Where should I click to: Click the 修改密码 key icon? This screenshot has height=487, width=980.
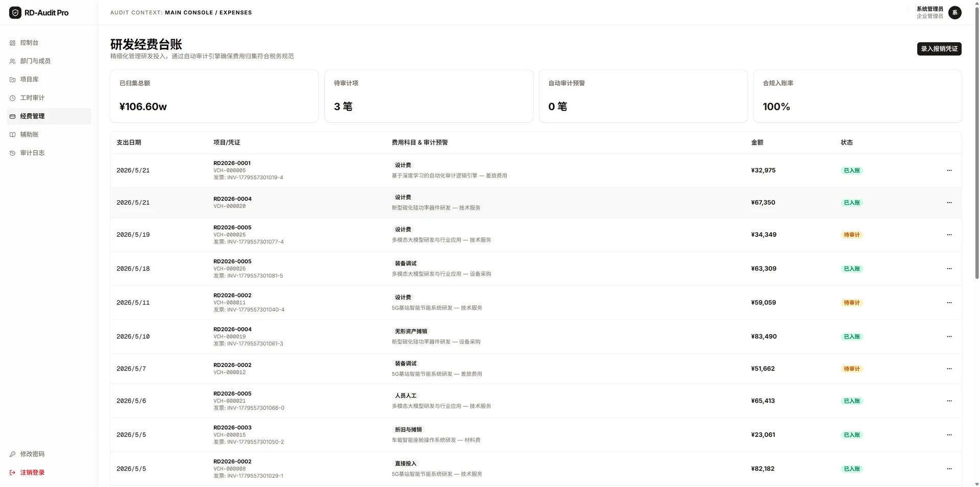[12, 454]
